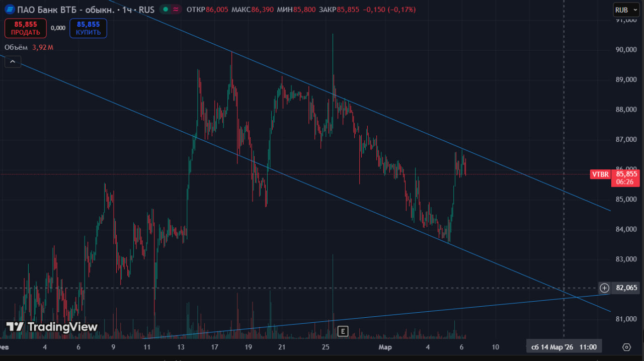Open the E earnings event marker
Image resolution: width=644 pixels, height=361 pixels.
pos(343,331)
